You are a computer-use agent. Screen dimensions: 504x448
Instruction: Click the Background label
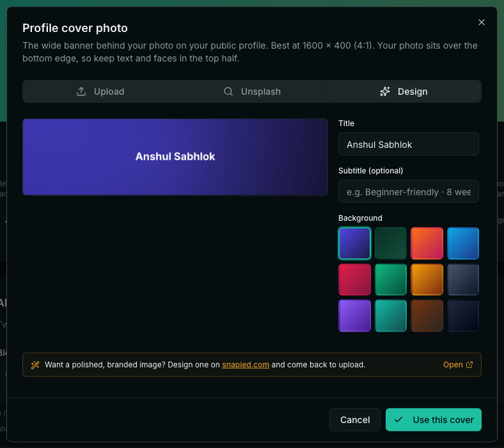pos(360,218)
